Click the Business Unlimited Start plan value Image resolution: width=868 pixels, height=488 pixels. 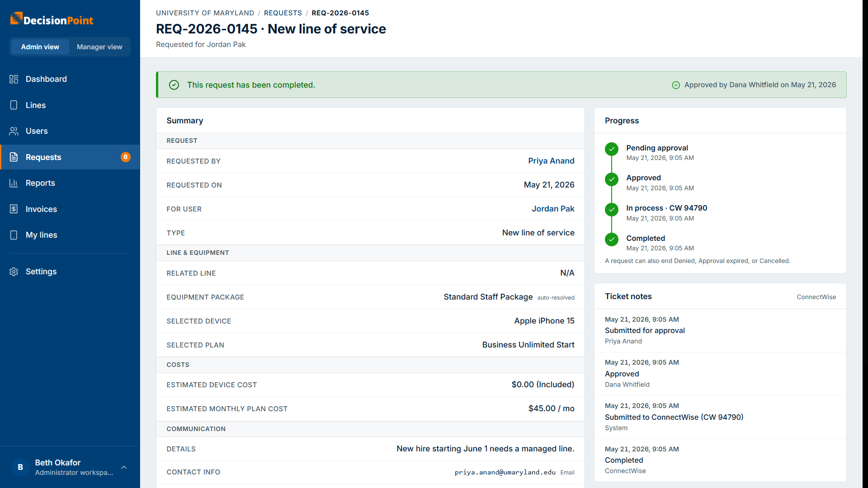(x=528, y=345)
